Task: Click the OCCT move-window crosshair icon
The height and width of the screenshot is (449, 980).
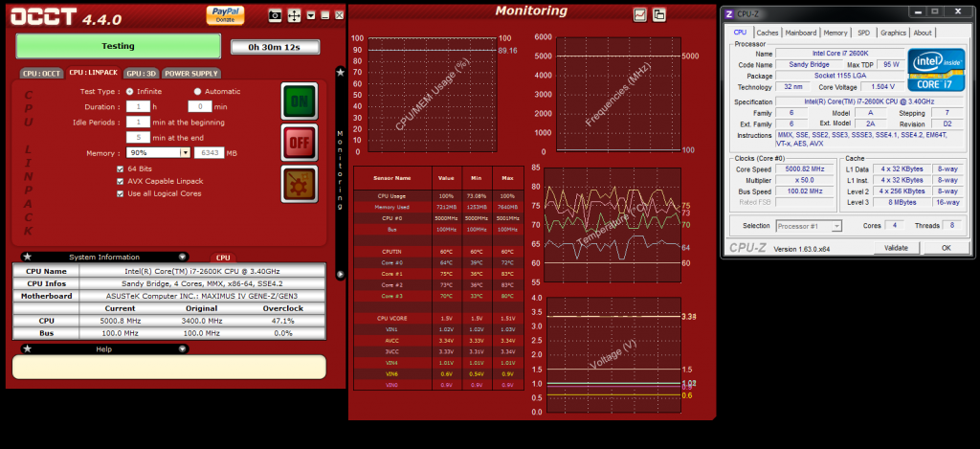Action: pos(295,16)
